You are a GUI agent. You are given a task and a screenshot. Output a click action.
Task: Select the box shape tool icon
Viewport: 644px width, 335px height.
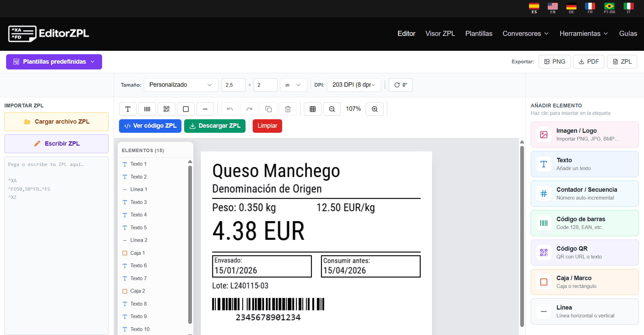coord(186,109)
